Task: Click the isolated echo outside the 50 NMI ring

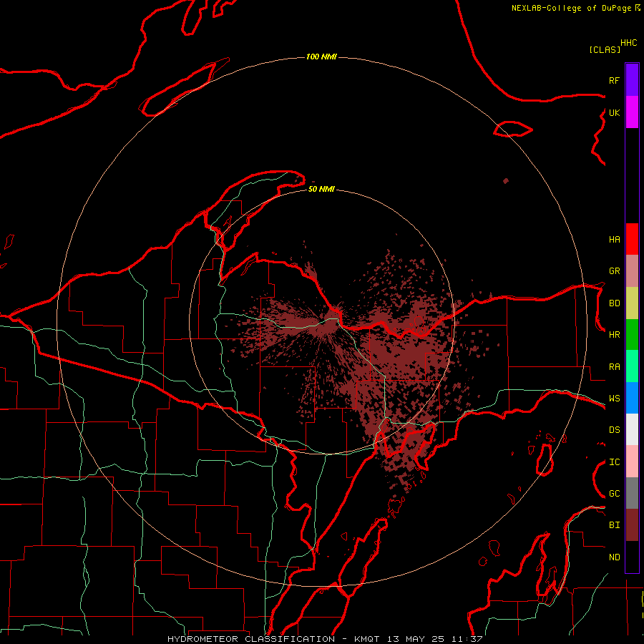Action: coord(506,181)
